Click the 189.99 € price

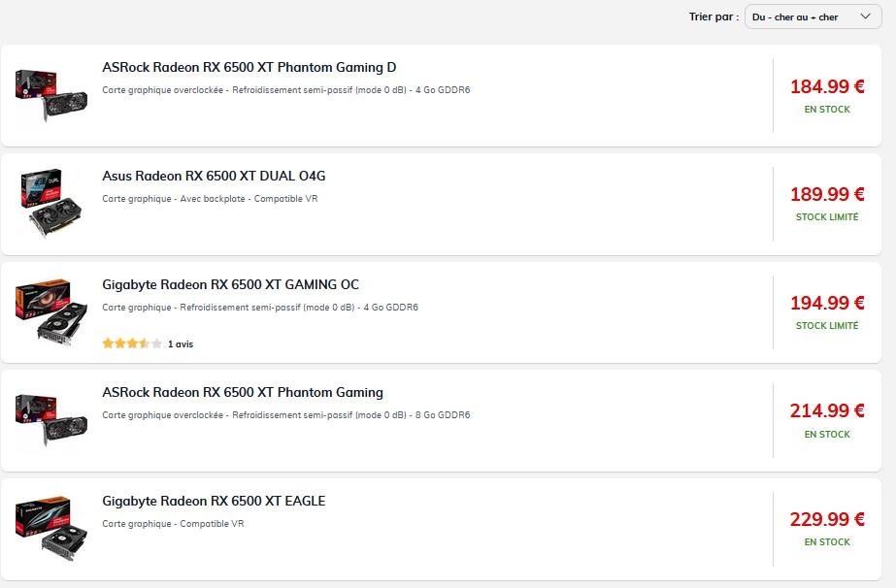[827, 194]
